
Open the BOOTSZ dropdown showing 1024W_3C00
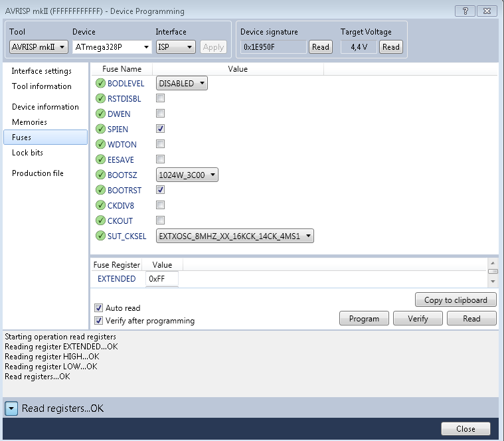coord(187,175)
